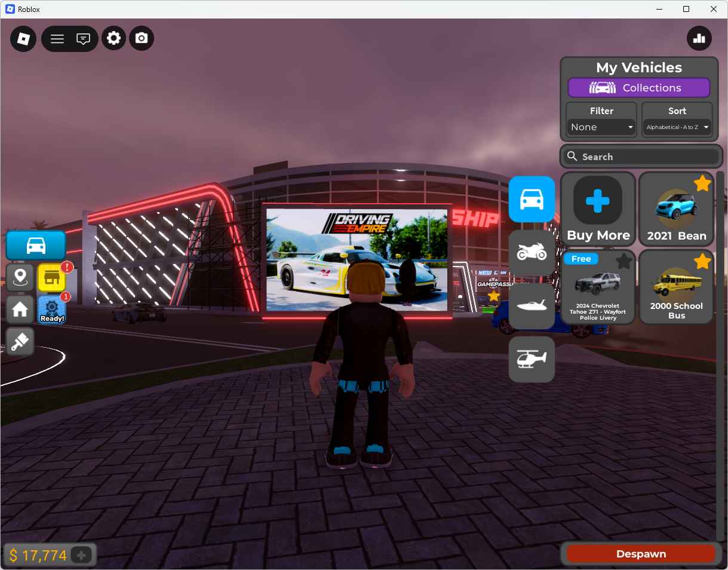Open the Roblox main menu logo button
This screenshot has width=728, height=570.
click(x=23, y=39)
